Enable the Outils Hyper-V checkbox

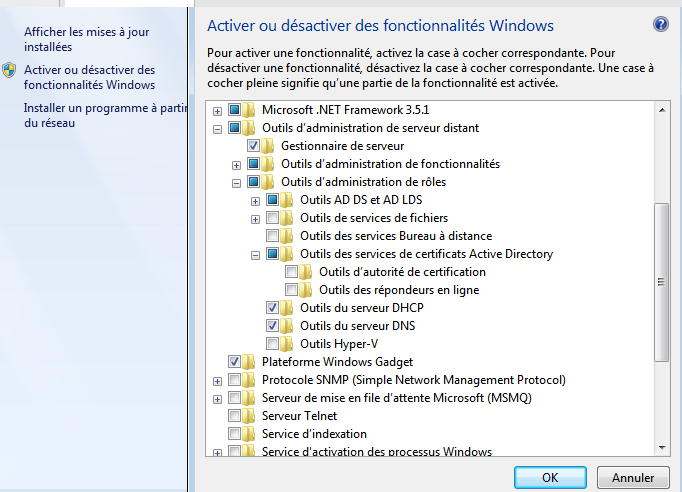click(x=273, y=344)
